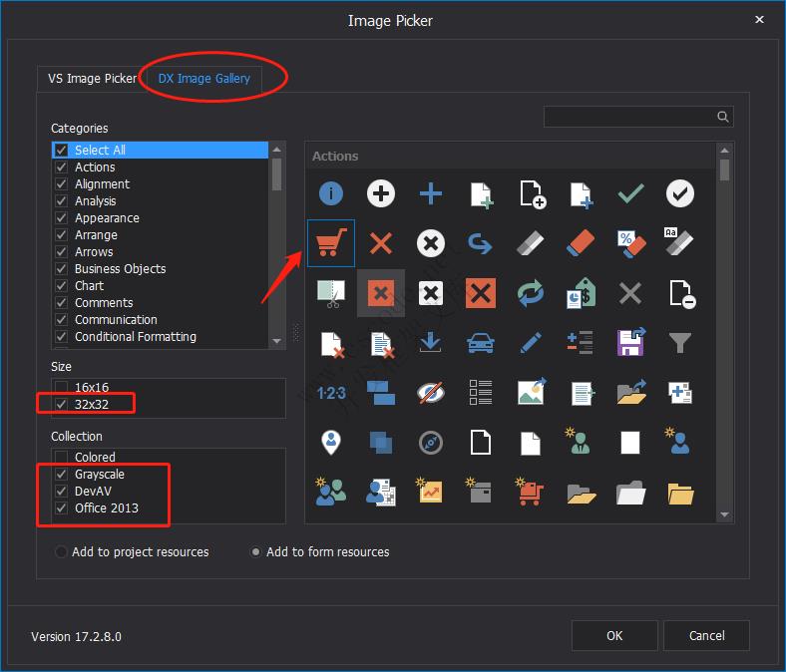Select the shopping cart icon
Viewport: 786px width, 672px height.
click(x=331, y=242)
